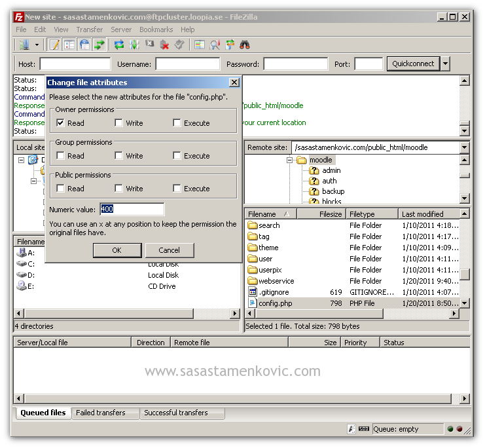Close the Change file attributes dialog
The image size is (485, 448).
(x=234, y=82)
